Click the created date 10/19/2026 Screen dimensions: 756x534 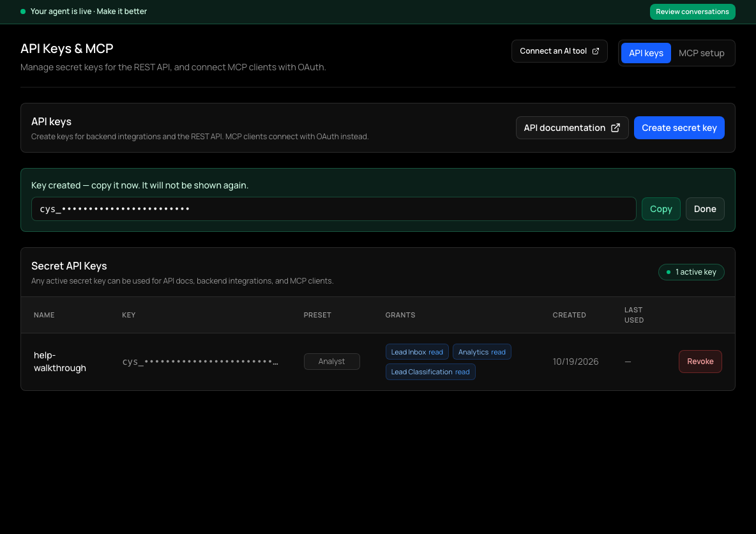pos(575,362)
